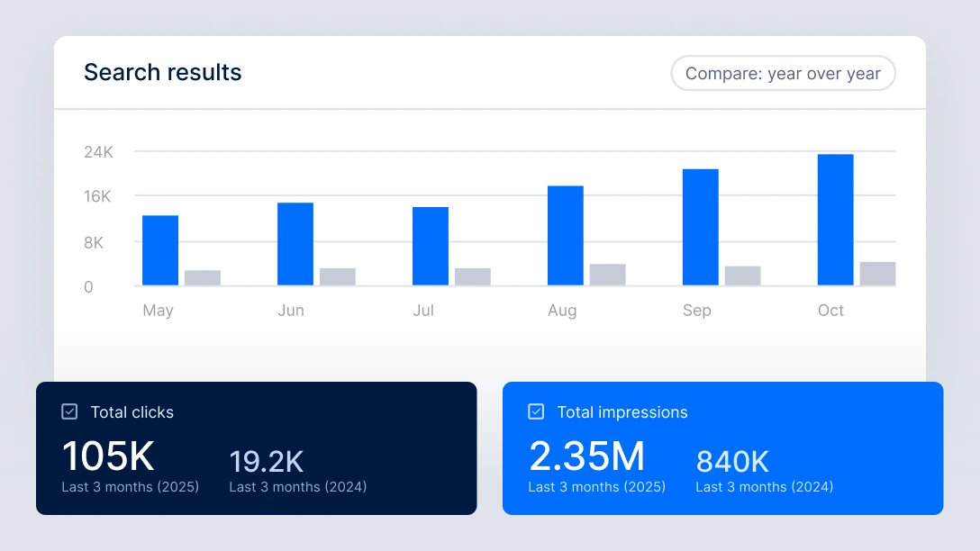Click the gray Aug comparison bar
This screenshot has width=980, height=551.
(607, 275)
